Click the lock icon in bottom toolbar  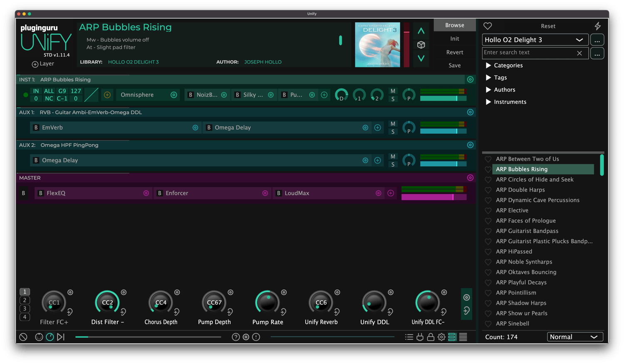[431, 337]
